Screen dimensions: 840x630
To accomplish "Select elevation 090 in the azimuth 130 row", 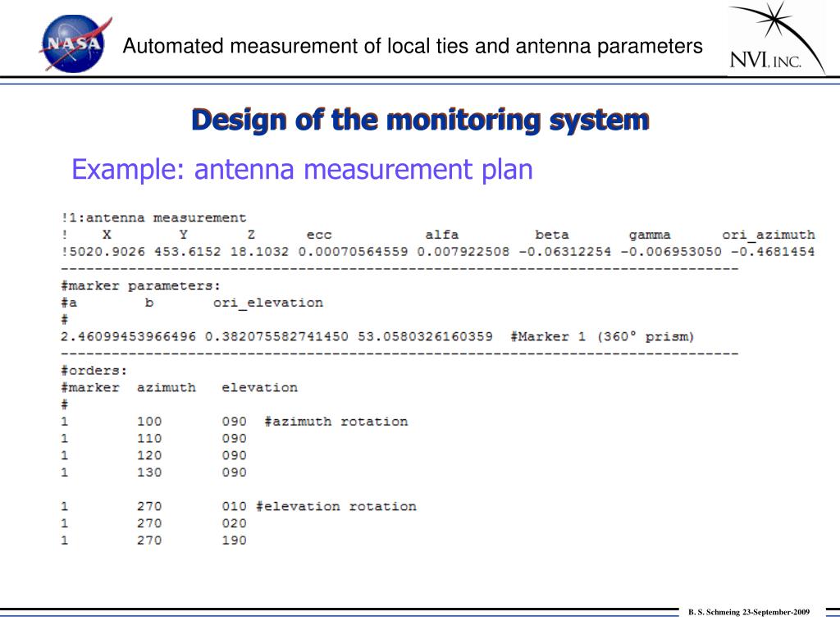I will tap(234, 472).
